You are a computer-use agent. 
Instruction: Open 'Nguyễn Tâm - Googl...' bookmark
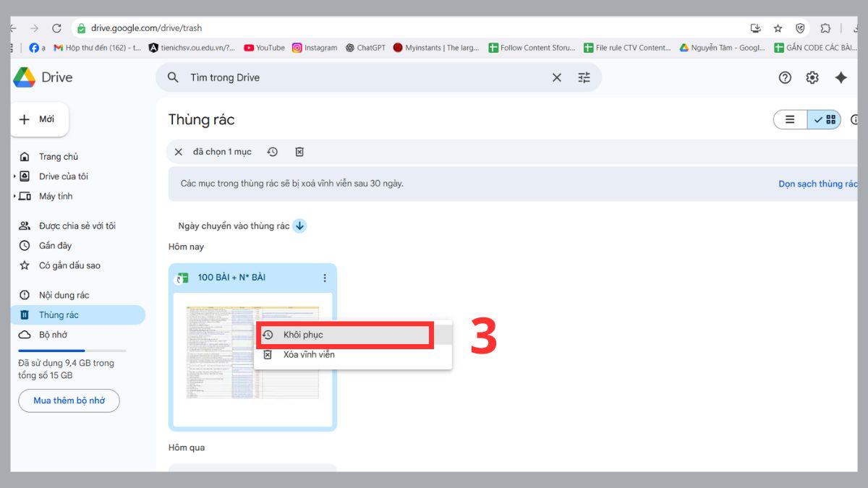coord(722,48)
